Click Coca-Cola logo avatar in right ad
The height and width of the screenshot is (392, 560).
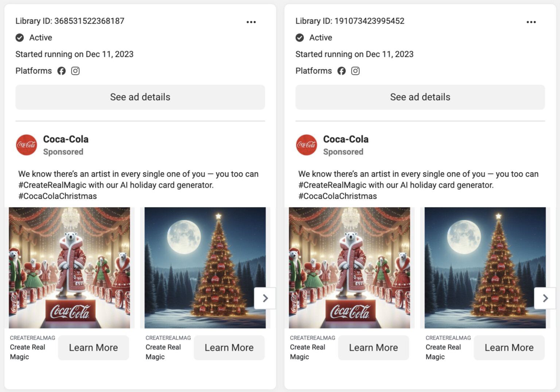[307, 145]
